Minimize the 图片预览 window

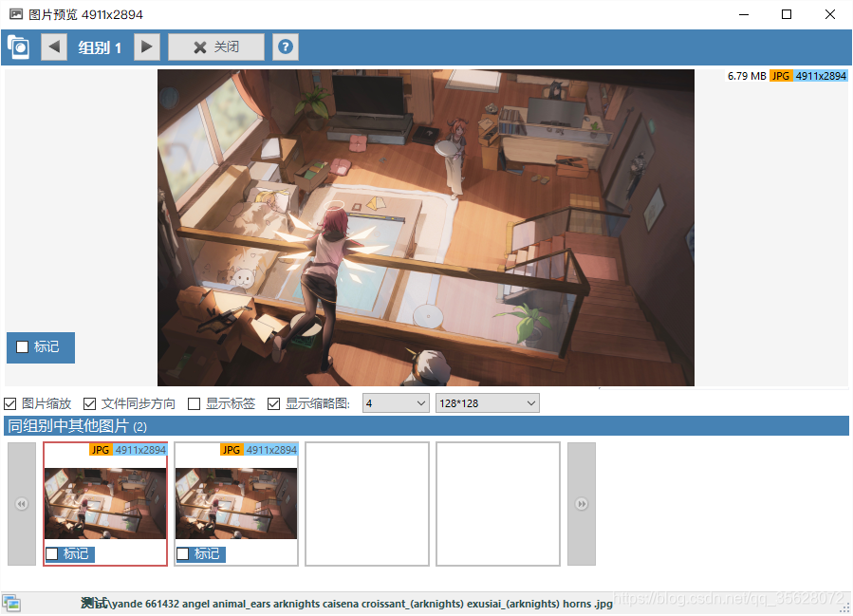[x=744, y=14]
